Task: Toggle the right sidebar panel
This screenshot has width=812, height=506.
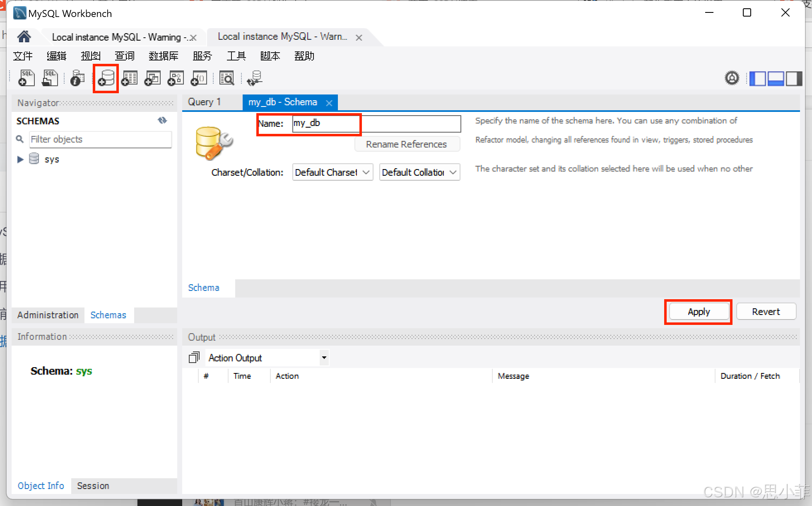Action: click(794, 78)
